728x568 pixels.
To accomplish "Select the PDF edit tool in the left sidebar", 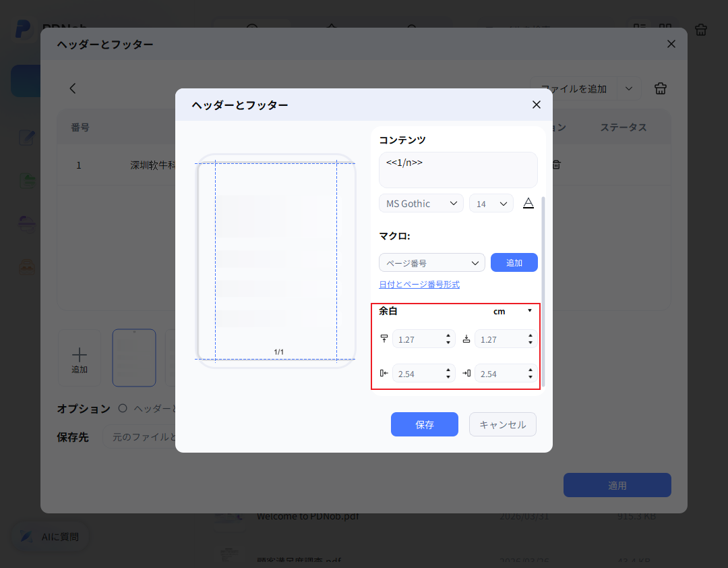I will coord(27,137).
